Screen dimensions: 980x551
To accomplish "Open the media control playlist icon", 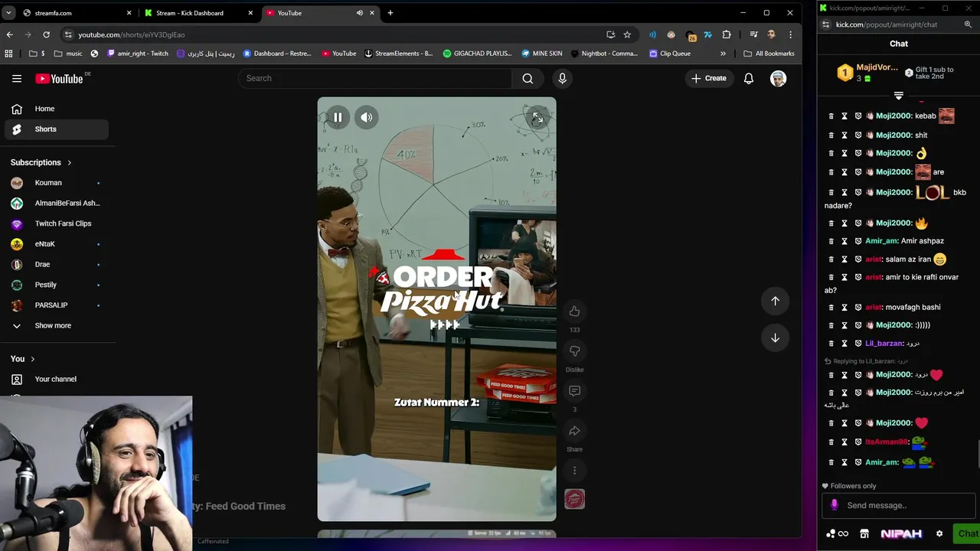I will point(753,34).
